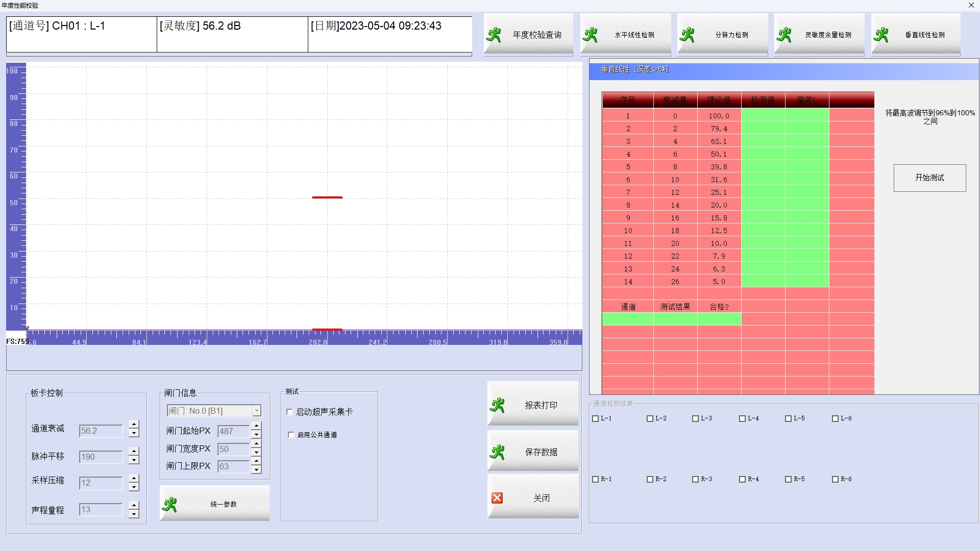Click the 采样压缩 field showing 12
This screenshot has width=980, height=551.
(101, 483)
